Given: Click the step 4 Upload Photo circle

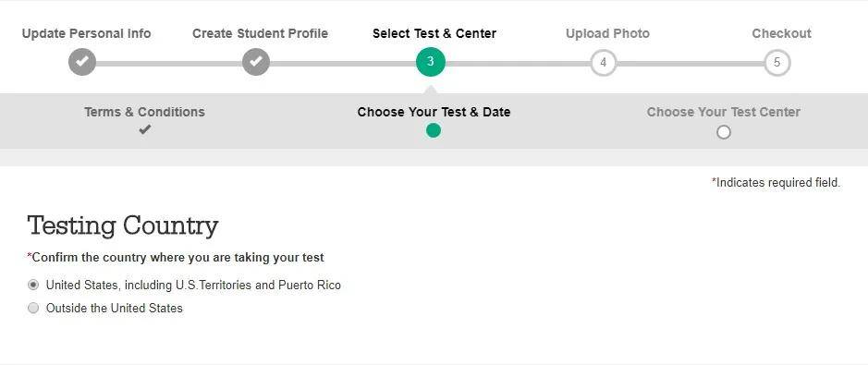Looking at the screenshot, I should tap(604, 63).
